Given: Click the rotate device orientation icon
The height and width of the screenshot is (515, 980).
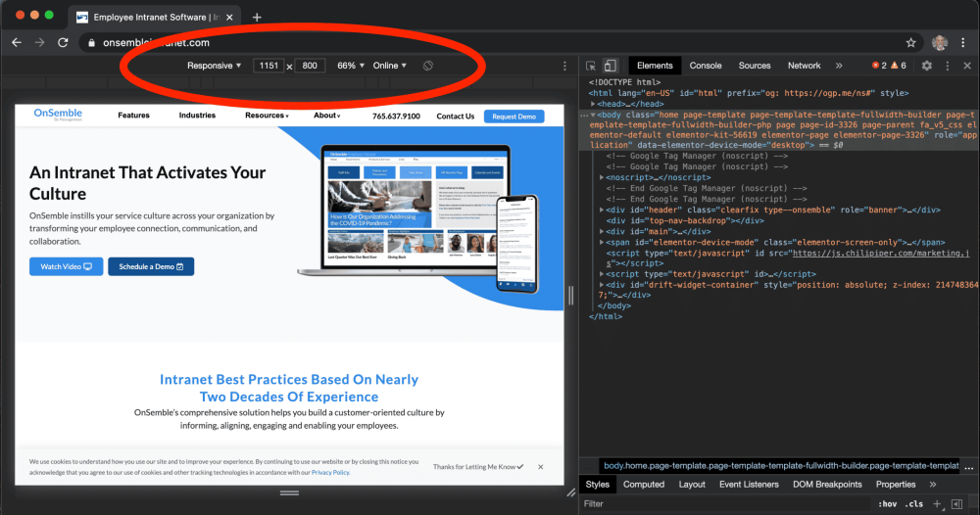Looking at the screenshot, I should coord(427,66).
